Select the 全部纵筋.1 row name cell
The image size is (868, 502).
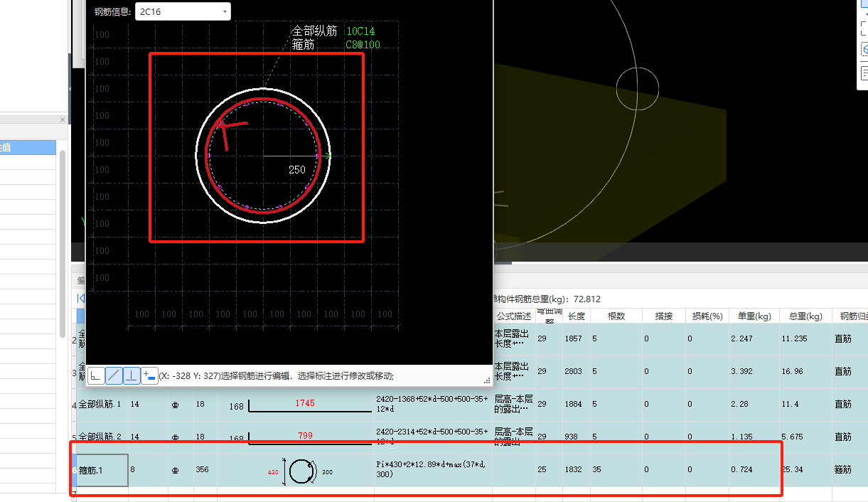pyautogui.click(x=102, y=405)
